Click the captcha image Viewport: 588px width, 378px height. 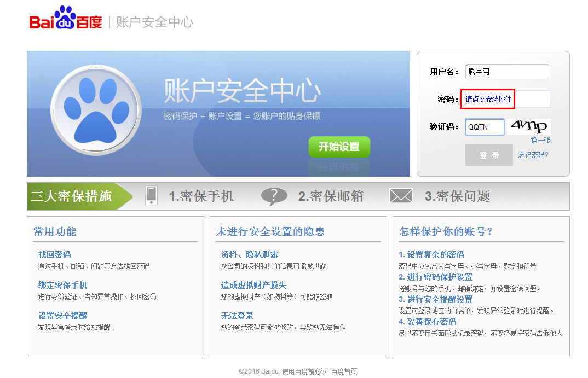click(x=529, y=126)
